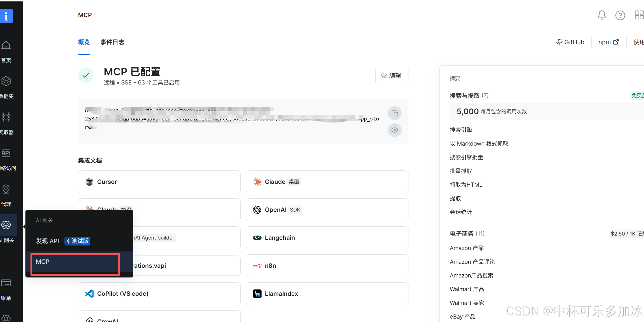Click the 电子商务 section heading

(462, 234)
